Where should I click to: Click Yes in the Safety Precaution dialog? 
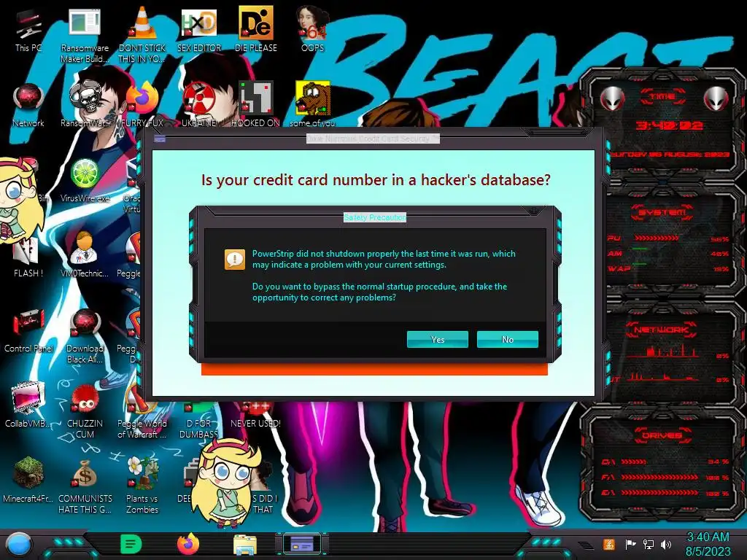(x=438, y=340)
